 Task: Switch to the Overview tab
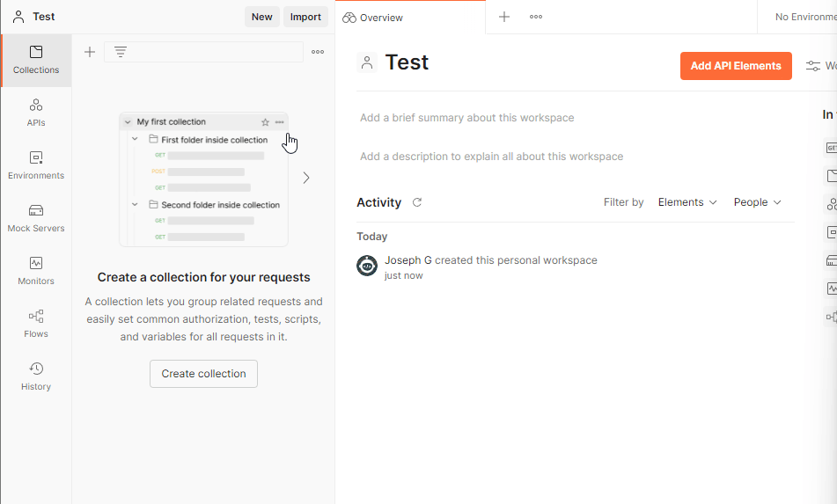[410, 17]
